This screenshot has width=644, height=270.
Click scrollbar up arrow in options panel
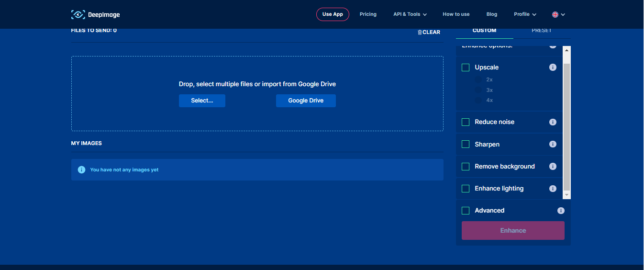tap(567, 50)
